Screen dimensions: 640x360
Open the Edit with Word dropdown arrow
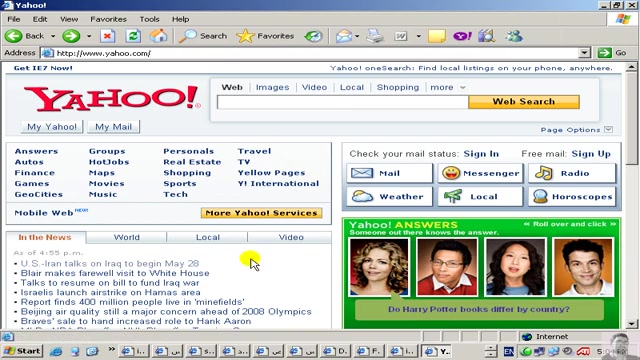pyautogui.click(x=418, y=36)
